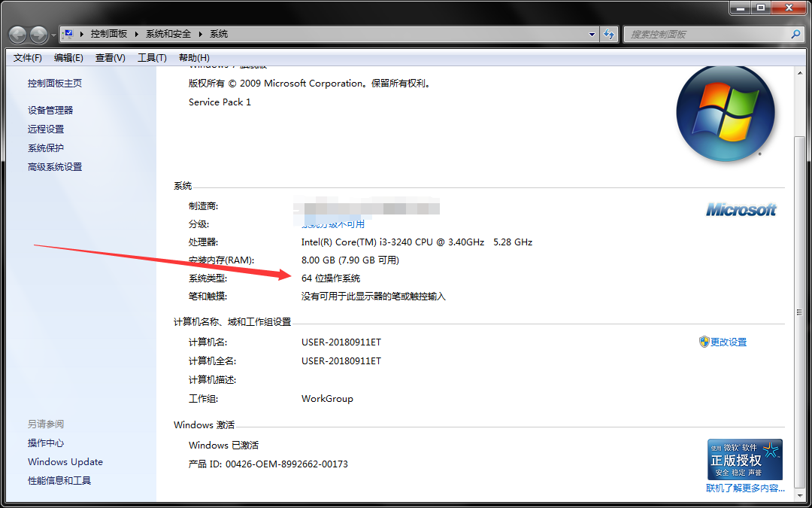Minimize the window

click(741, 7)
